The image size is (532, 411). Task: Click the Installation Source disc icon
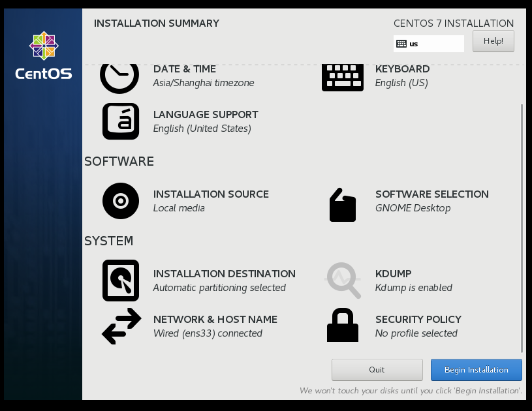tap(121, 201)
